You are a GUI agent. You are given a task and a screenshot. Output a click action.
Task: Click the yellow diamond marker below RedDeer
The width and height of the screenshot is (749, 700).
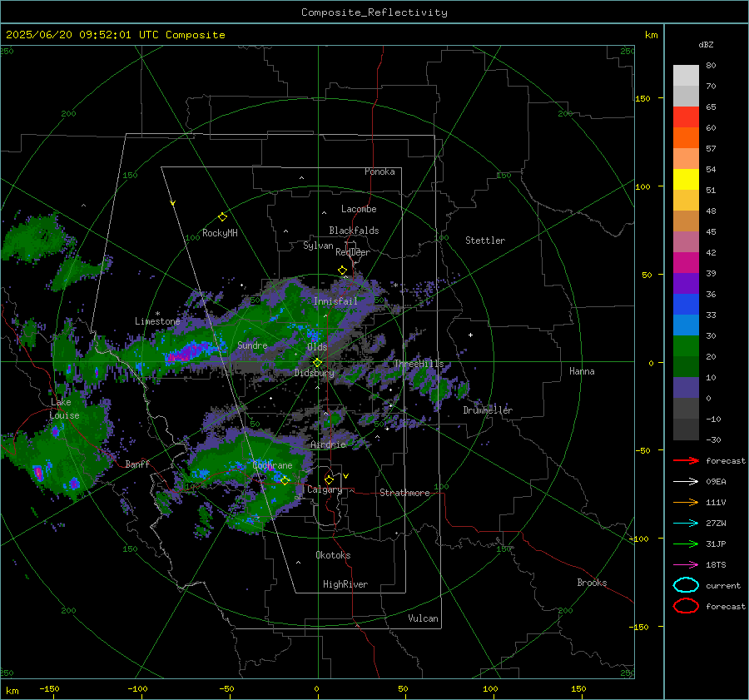342,271
